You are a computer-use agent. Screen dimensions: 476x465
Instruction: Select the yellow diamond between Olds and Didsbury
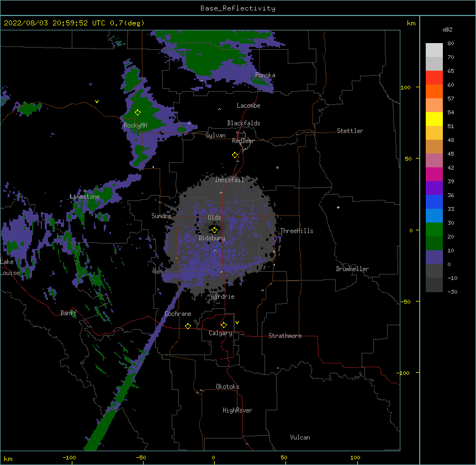pyautogui.click(x=214, y=230)
